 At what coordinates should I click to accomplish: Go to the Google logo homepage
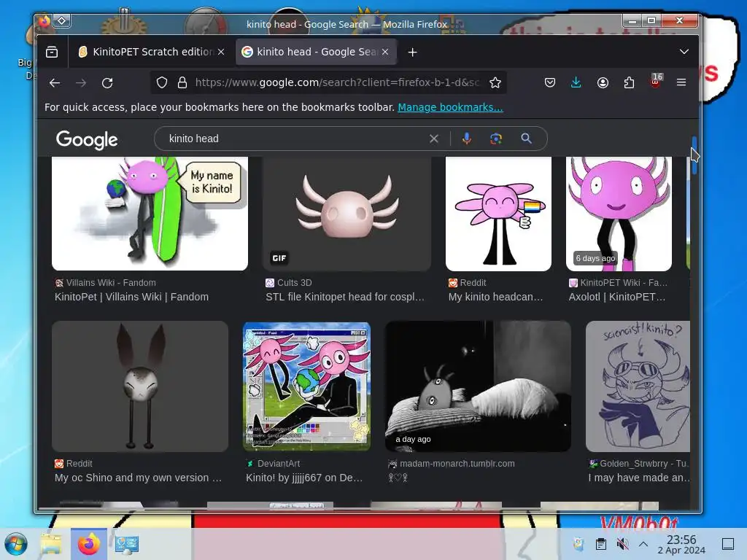click(87, 139)
